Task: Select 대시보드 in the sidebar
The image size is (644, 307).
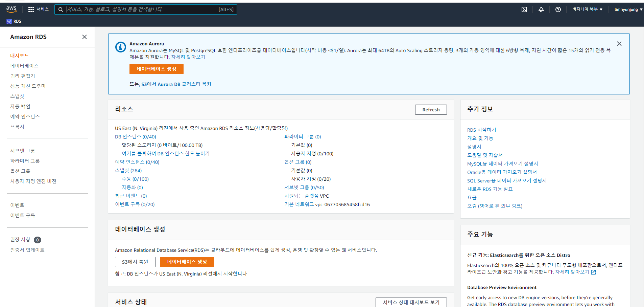Action: coord(20,56)
